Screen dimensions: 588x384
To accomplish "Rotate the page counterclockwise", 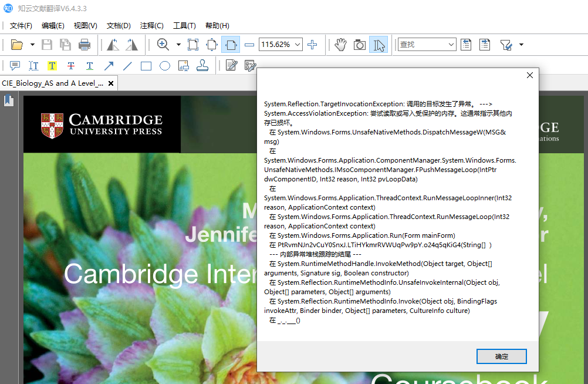I will [113, 45].
